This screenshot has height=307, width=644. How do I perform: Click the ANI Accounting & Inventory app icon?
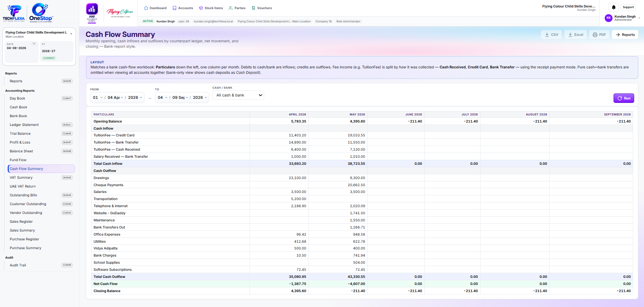point(92,13)
